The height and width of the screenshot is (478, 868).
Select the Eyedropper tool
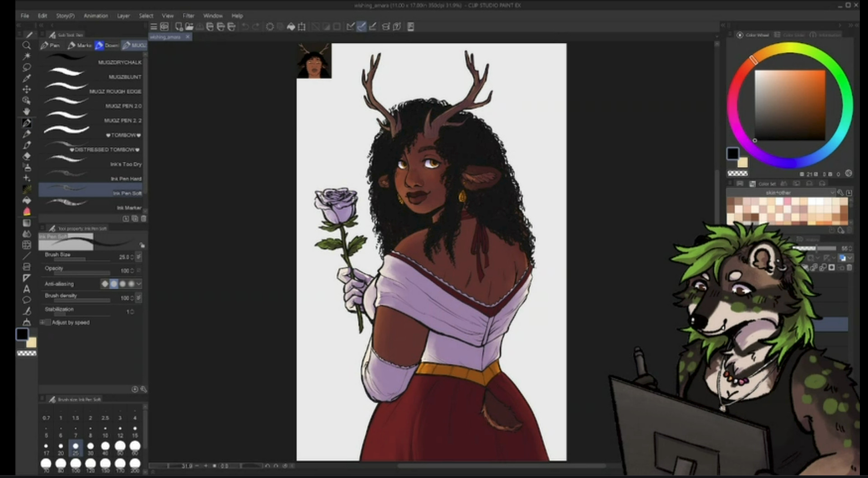(x=27, y=78)
